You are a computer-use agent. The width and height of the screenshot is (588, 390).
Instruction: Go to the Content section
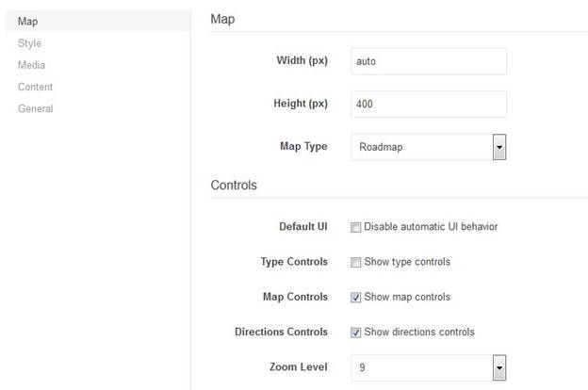click(x=35, y=87)
